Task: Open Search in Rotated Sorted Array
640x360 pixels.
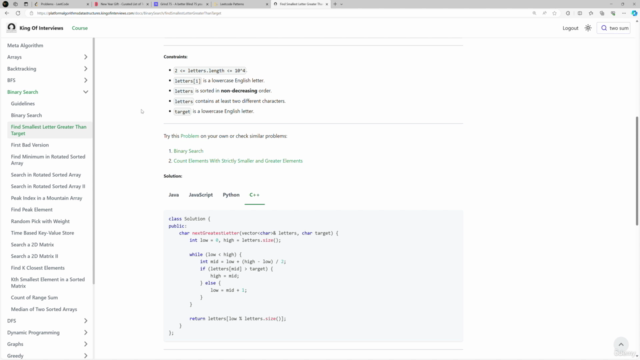Action: [46, 175]
